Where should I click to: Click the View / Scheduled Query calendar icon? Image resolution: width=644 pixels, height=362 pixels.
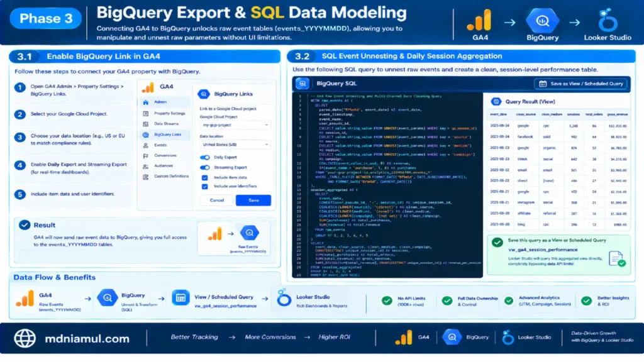pyautogui.click(x=180, y=298)
